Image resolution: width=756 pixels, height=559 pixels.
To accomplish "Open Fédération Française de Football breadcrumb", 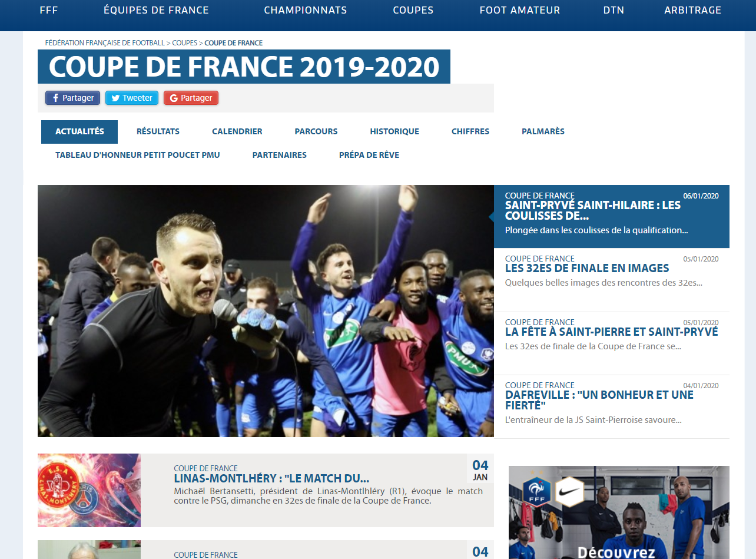I will [x=105, y=43].
